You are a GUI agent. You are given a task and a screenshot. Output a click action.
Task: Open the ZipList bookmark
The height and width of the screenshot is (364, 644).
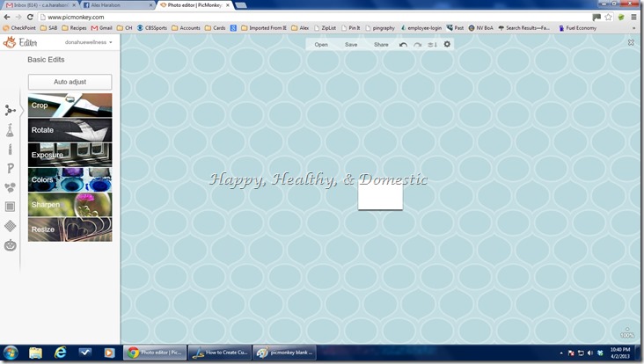(325, 28)
